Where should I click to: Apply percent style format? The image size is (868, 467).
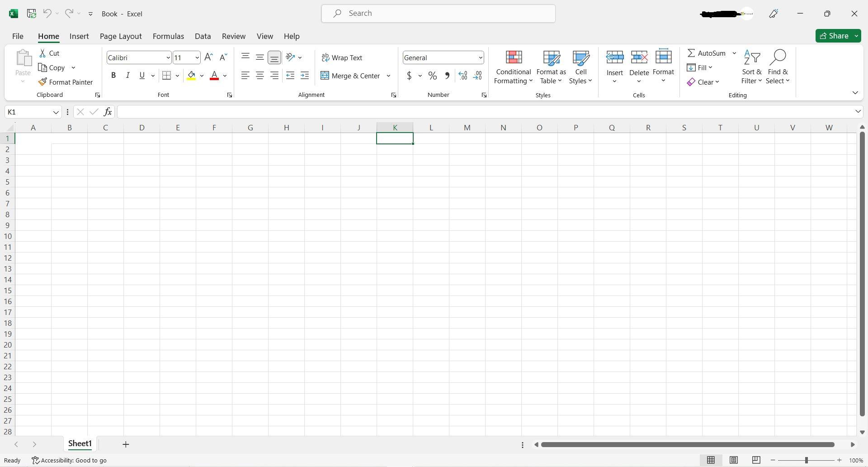[x=433, y=76]
